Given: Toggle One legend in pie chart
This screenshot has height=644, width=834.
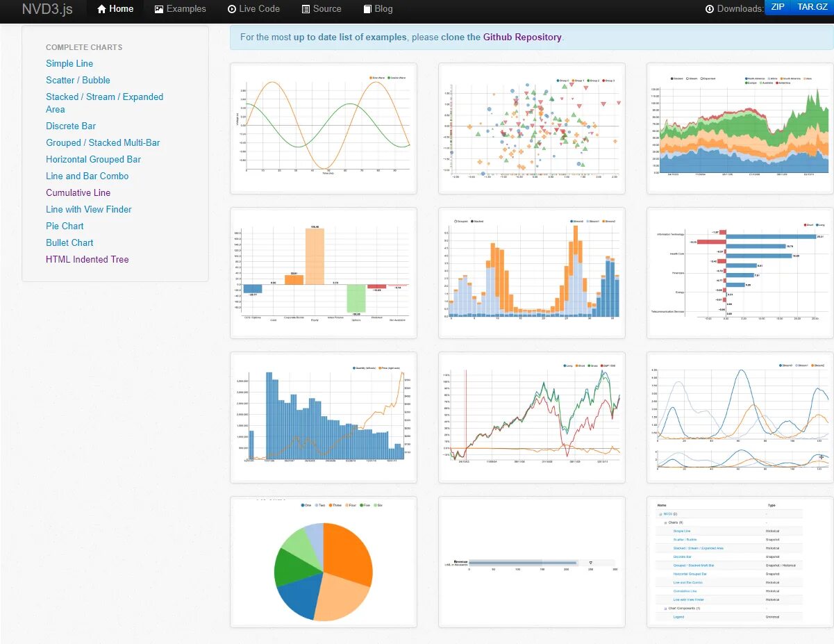Looking at the screenshot, I should (x=307, y=505).
